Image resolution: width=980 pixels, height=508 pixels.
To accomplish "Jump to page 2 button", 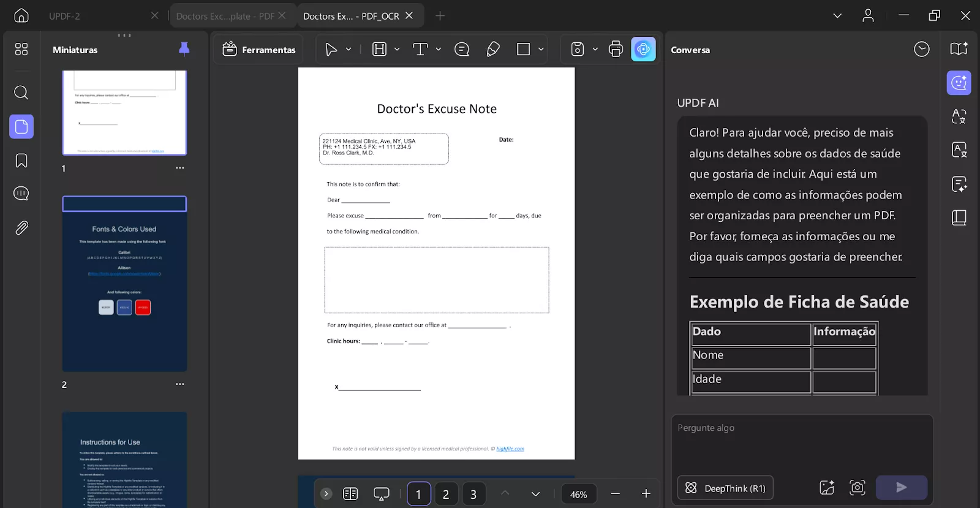I will click(x=446, y=494).
